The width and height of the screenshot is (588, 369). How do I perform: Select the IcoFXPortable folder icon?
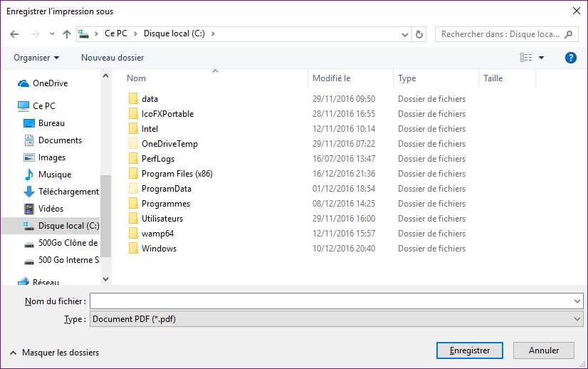click(x=133, y=114)
